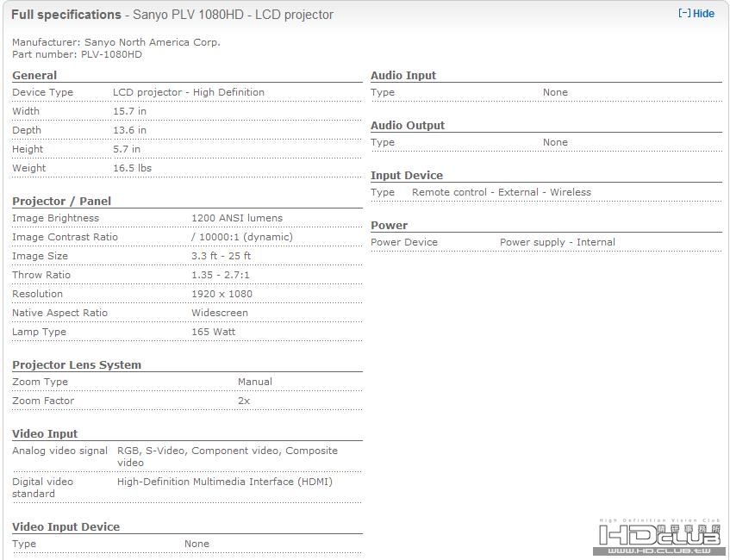730x560 pixels.
Task: Click the Projector / Panel heading
Action: [61, 201]
